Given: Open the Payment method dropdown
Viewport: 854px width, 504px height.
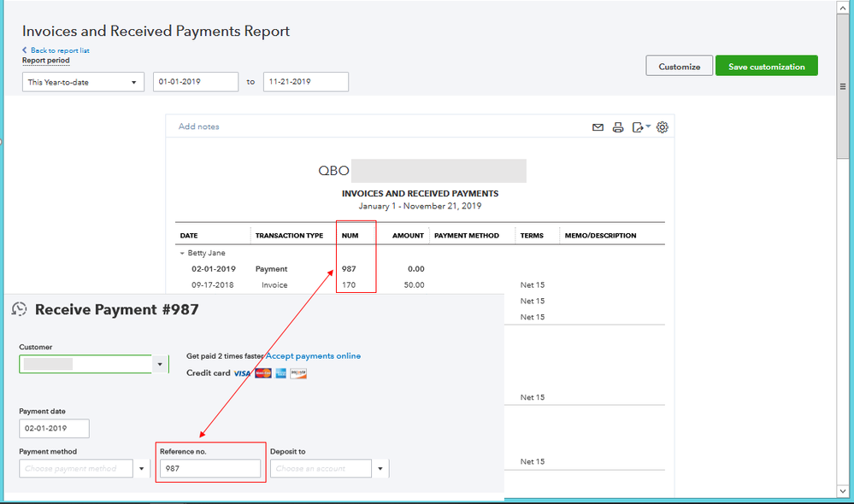Looking at the screenshot, I should [x=141, y=468].
